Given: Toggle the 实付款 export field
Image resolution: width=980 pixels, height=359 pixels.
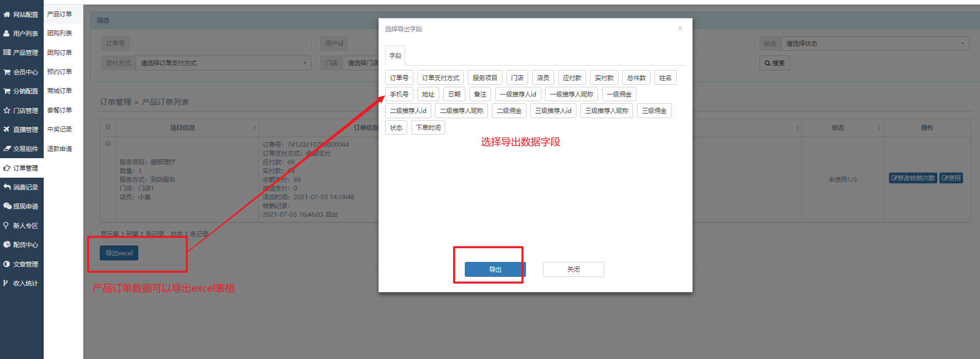Looking at the screenshot, I should 604,78.
